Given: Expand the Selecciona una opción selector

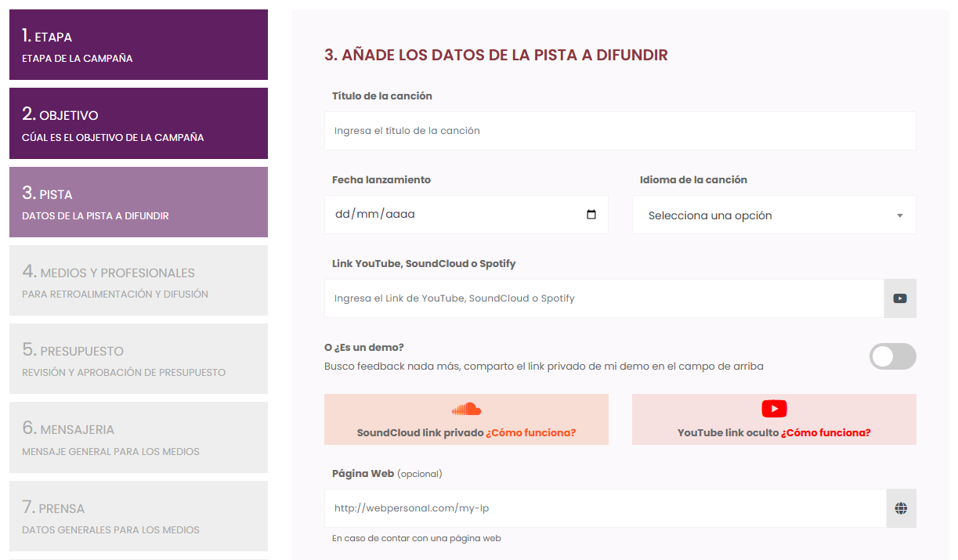Looking at the screenshot, I should click(773, 215).
